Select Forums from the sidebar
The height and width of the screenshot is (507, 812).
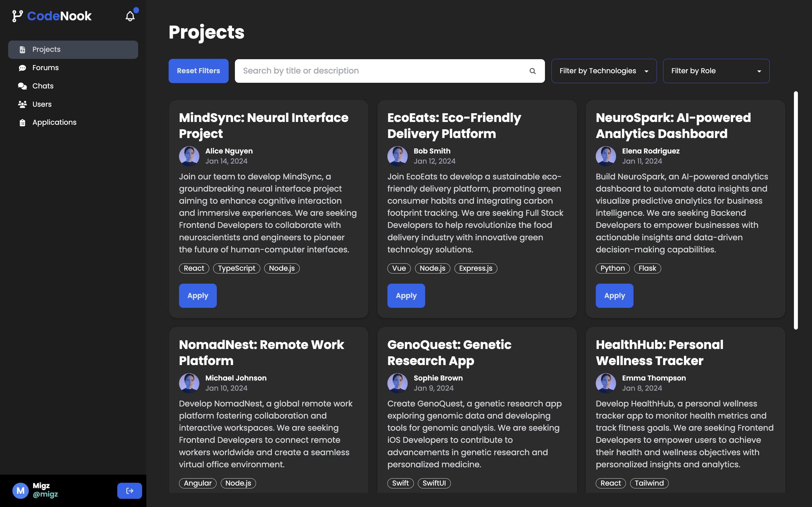(45, 67)
